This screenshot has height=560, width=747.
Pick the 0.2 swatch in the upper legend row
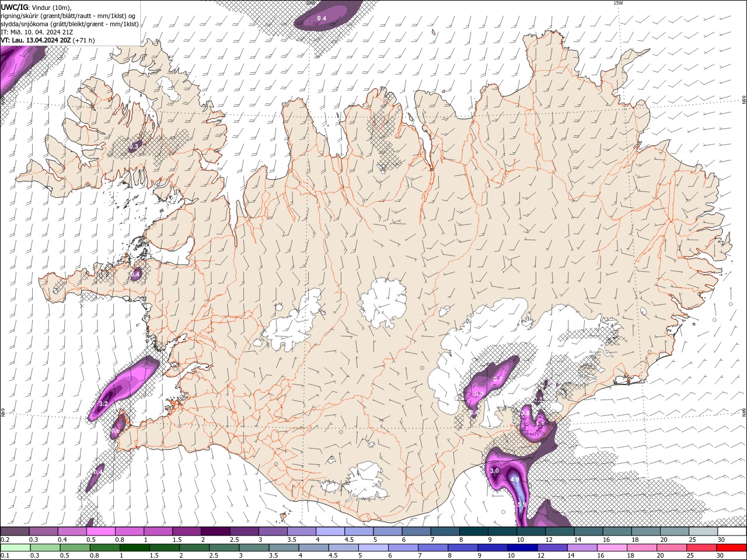(15, 531)
